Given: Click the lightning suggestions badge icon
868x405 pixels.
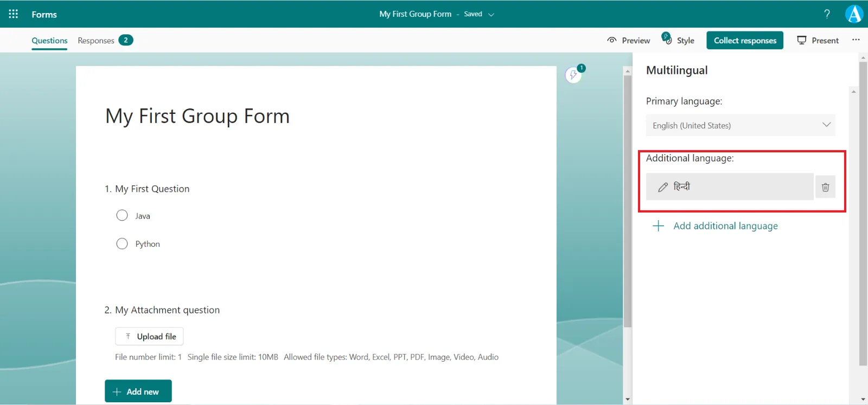Looking at the screenshot, I should coord(574,74).
